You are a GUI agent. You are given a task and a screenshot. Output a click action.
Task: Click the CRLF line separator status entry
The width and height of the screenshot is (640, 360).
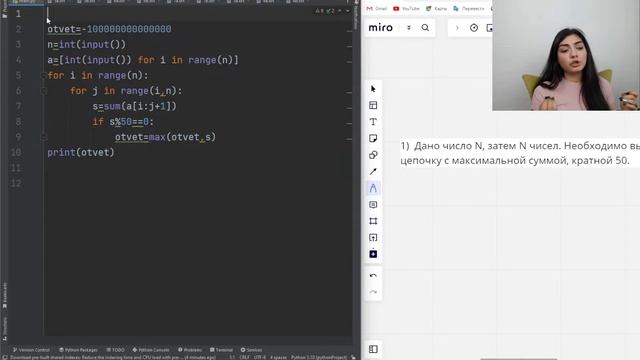pos(244,357)
